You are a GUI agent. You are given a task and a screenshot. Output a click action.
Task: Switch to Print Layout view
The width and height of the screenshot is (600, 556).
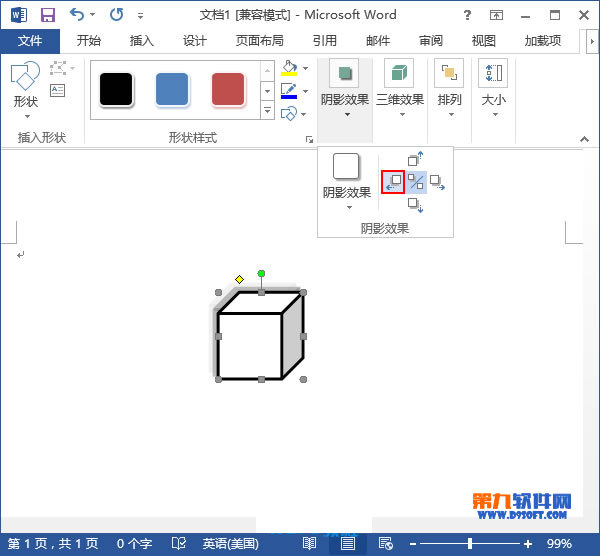point(347,543)
